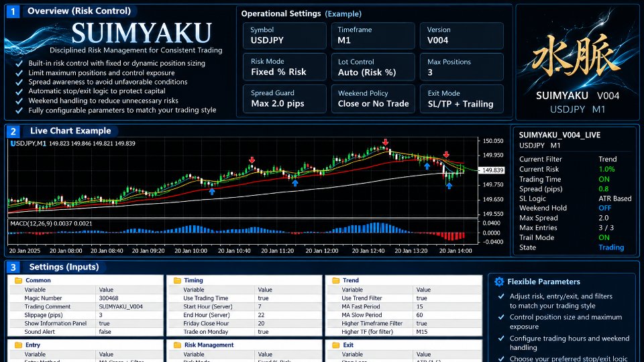Screen dimensions: 644x362
Task: Click the Max Entries '3 / 3' value
Action: tap(606, 228)
